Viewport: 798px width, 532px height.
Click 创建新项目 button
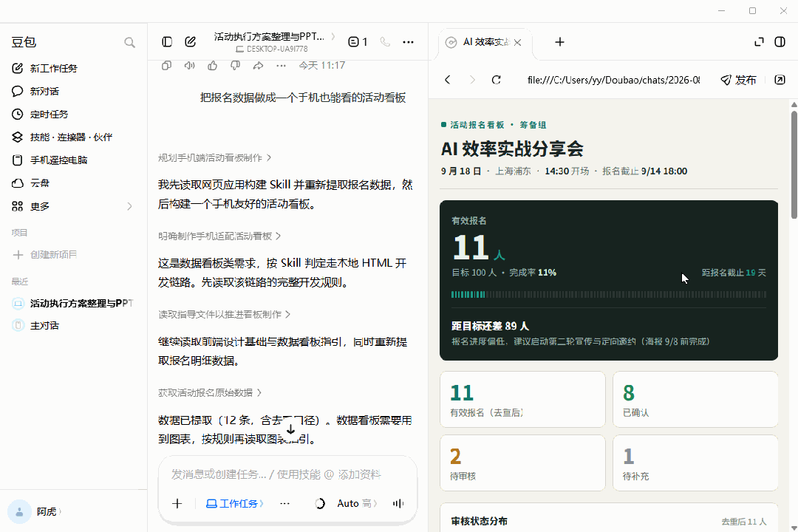[x=45, y=254]
